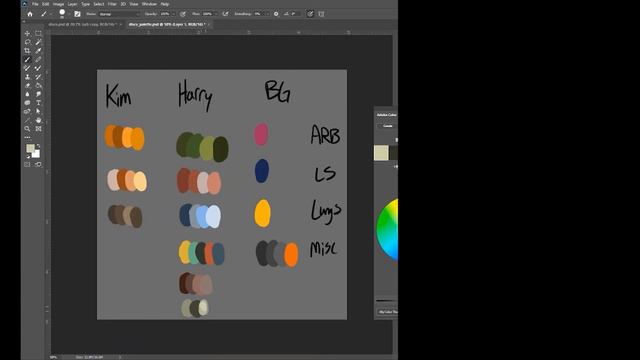Click the navy blue LS swatch on canvas
This screenshot has width=640, height=360.
[262, 171]
